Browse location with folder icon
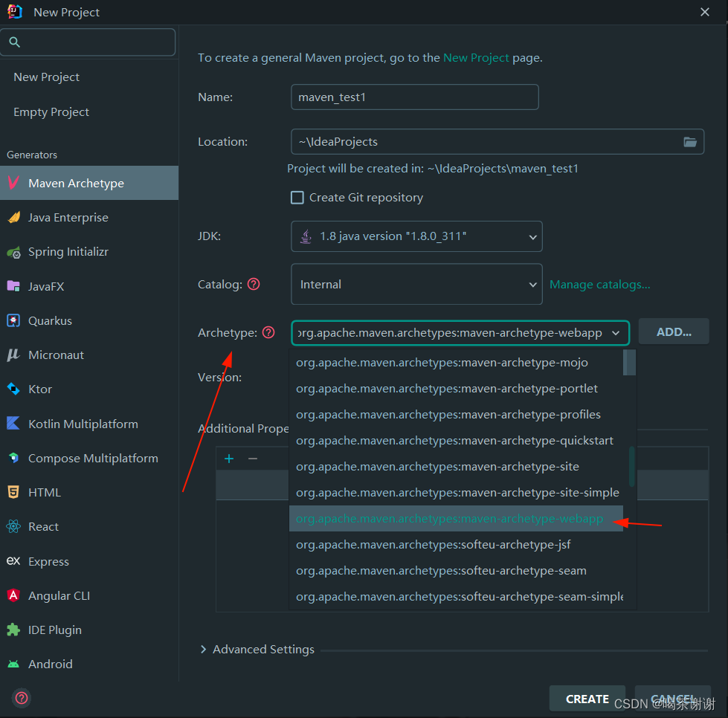 tap(690, 141)
